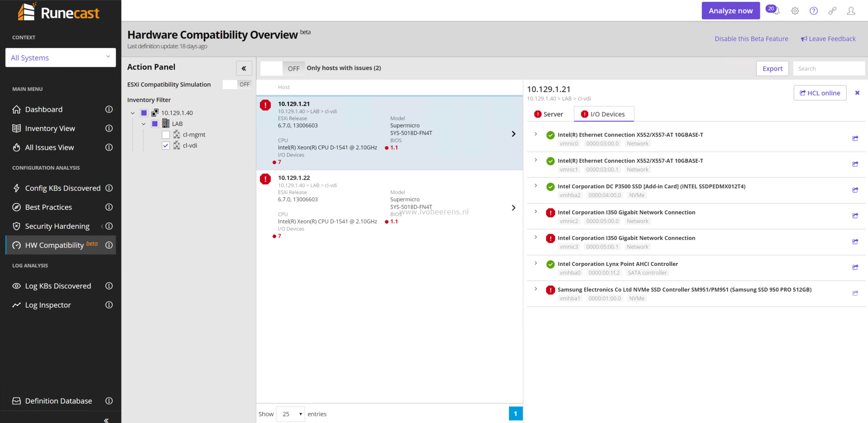Image resolution: width=868 pixels, height=423 pixels.
Task: Open external link for vmhba2 device
Action: [x=855, y=190]
